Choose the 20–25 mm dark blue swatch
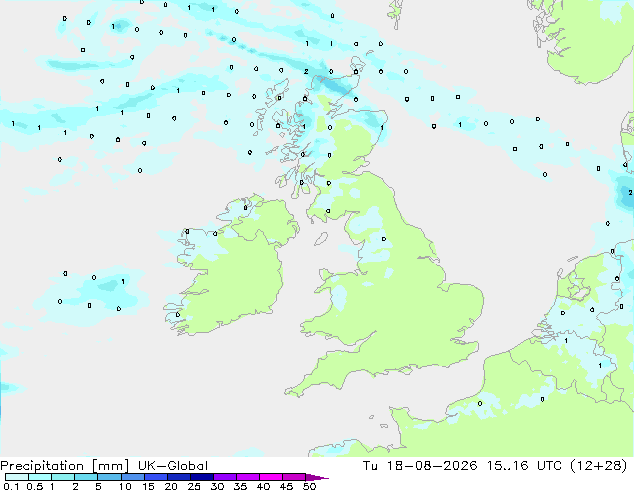This screenshot has width=634, height=490. [178, 477]
